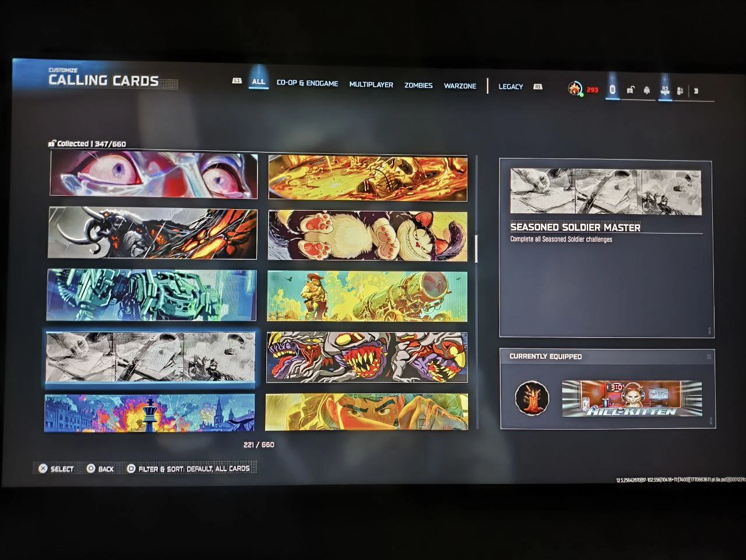
Task: Click the Select button prompt
Action: tap(56, 469)
